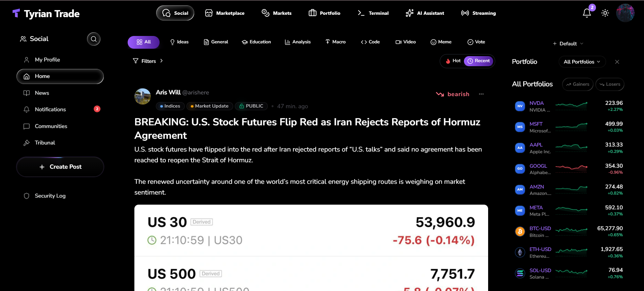The image size is (644, 291).
Task: Show Losers in All Portfolios
Action: (x=610, y=84)
